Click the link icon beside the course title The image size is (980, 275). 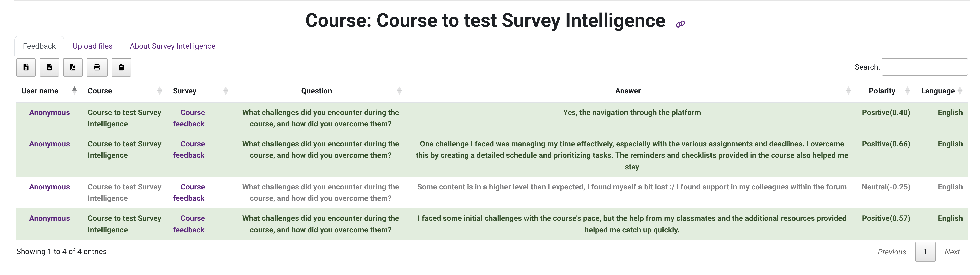(x=680, y=24)
